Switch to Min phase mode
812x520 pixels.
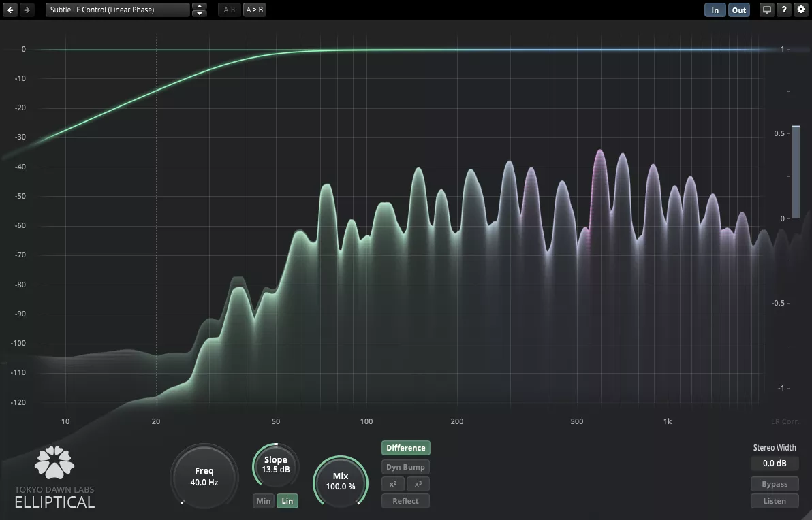[x=263, y=501]
